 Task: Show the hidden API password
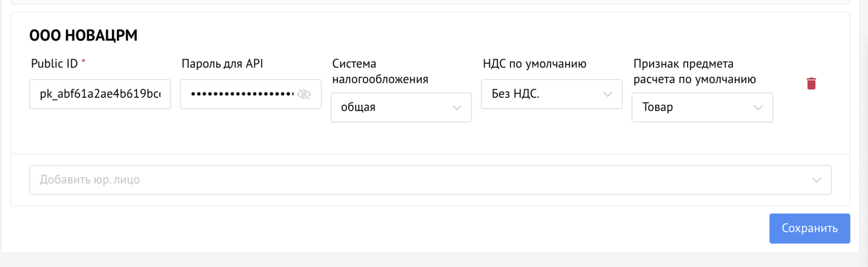pyautogui.click(x=304, y=94)
